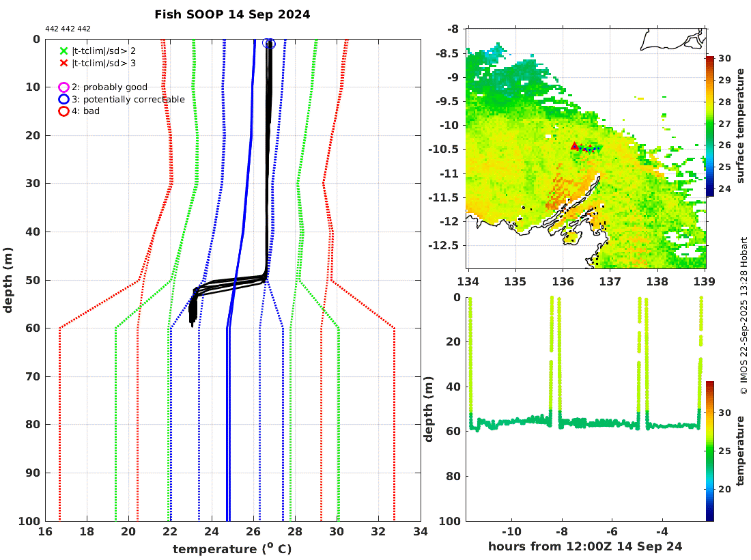Click the '139' longitude tick on the map
This screenshot has height=560, width=751.
coord(704,281)
